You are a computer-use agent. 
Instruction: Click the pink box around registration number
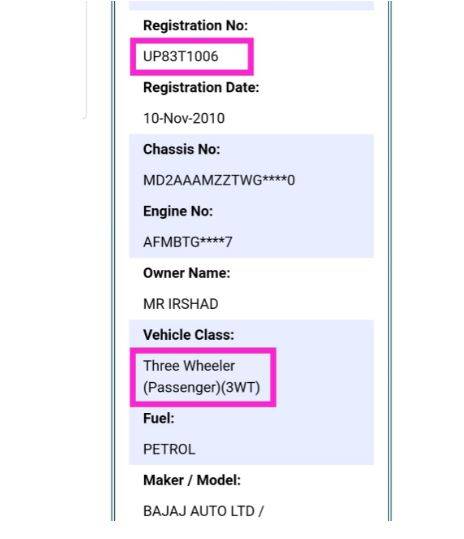point(192,57)
